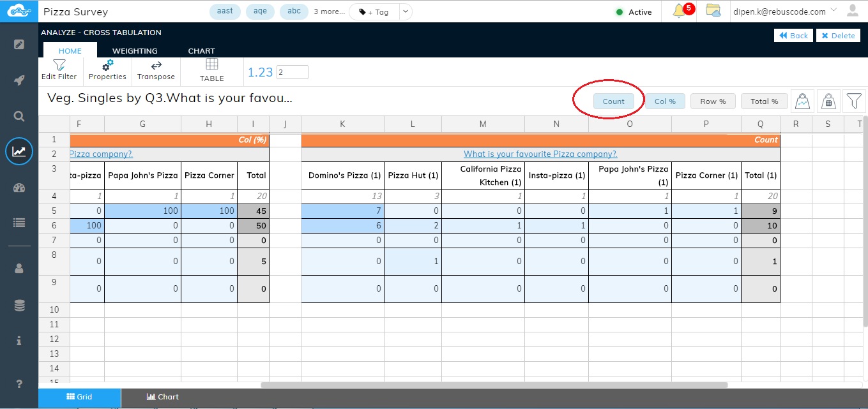Open the user icon in sidebar
Image resolution: width=868 pixels, height=409 pixels.
click(19, 269)
